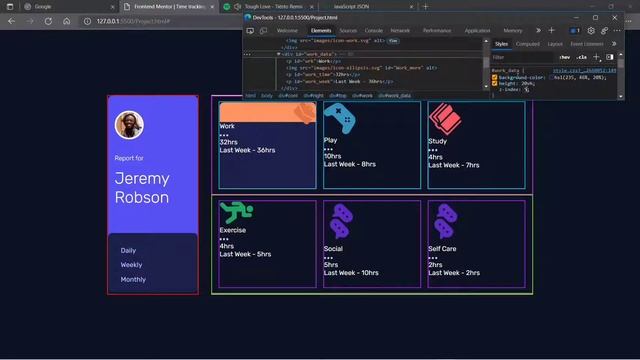Toggle device emulation icon in DevTools
Image resolution: width=640 pixels, height=360 pixels.
[263, 31]
